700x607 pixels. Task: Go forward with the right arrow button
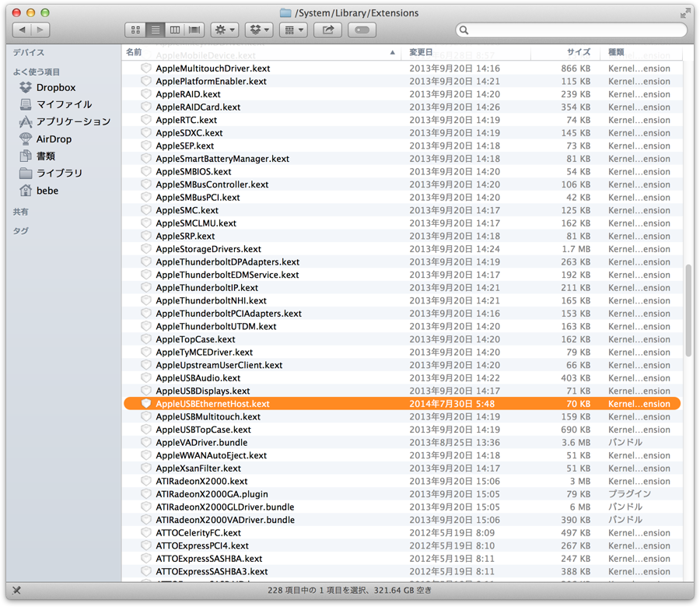pos(40,30)
